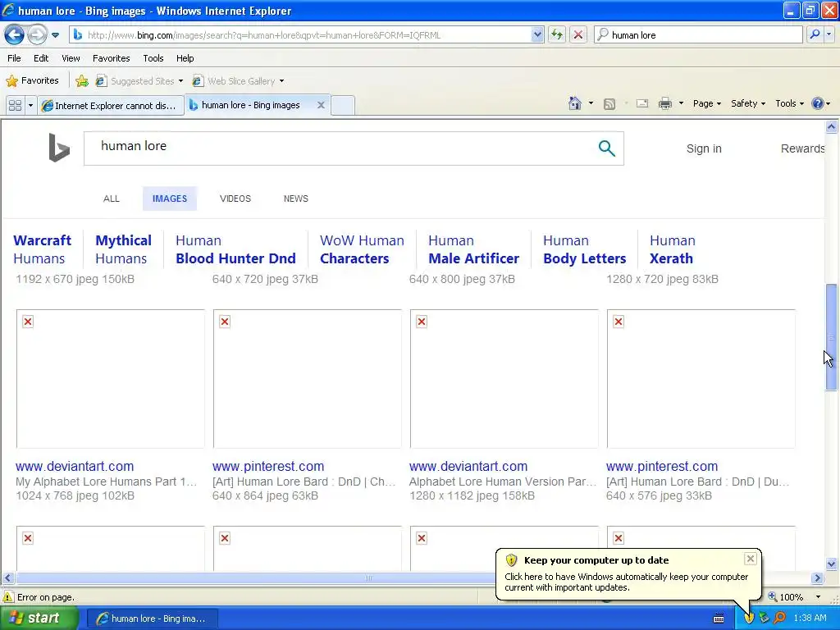Click Human Body Letters suggestion
The image size is (840, 630).
point(584,249)
